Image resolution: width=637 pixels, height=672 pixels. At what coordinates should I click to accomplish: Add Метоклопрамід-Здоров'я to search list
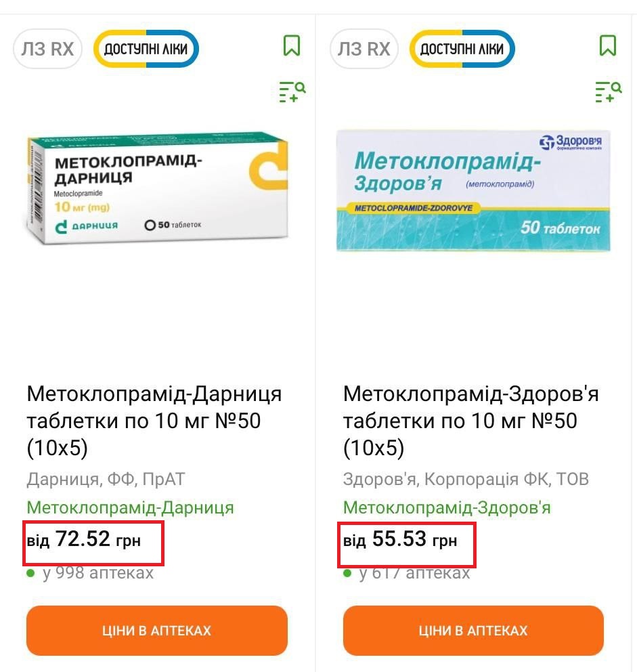coord(609,91)
